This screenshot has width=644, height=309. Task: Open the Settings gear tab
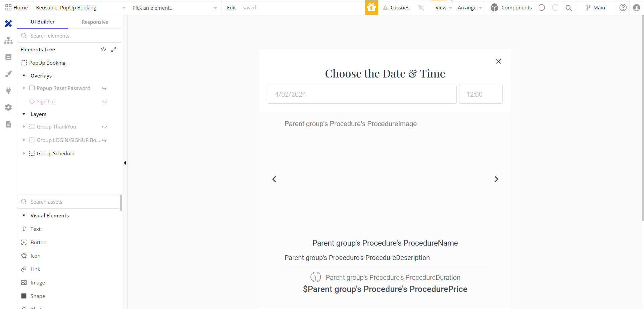tap(8, 107)
